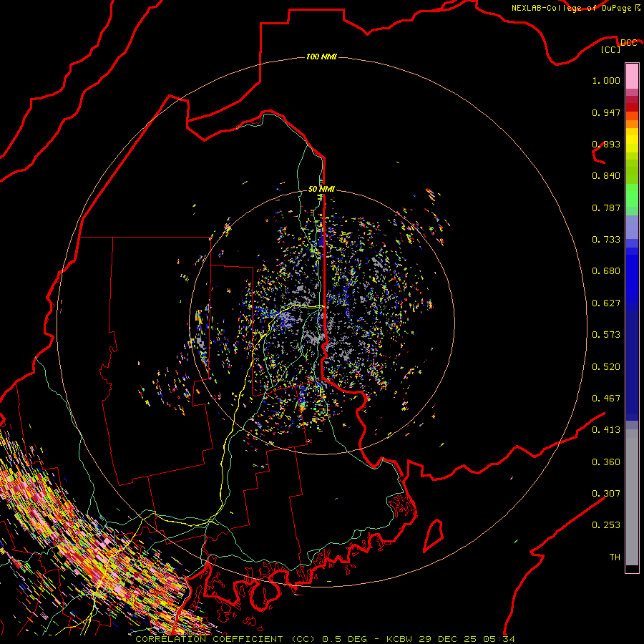The width and height of the screenshot is (644, 644).
Task: Click the 1.000 scale value
Action: (606, 80)
